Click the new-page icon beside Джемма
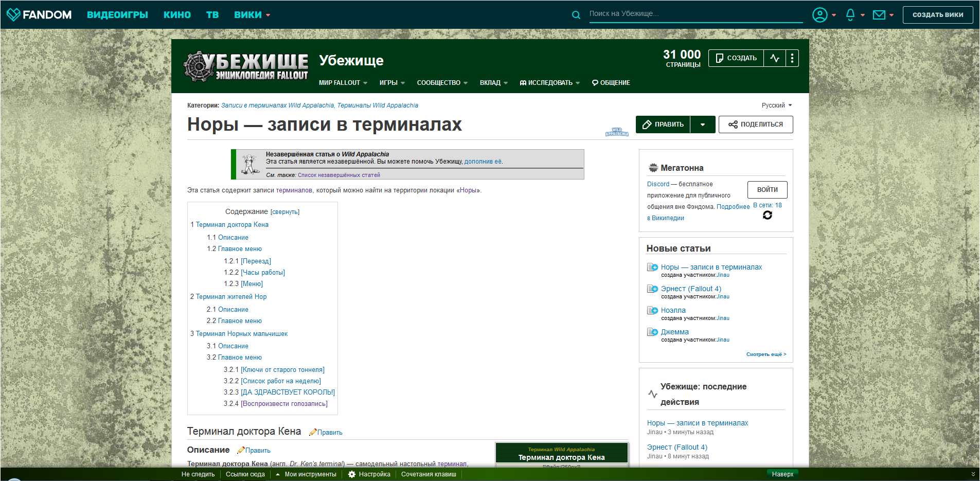 click(652, 332)
